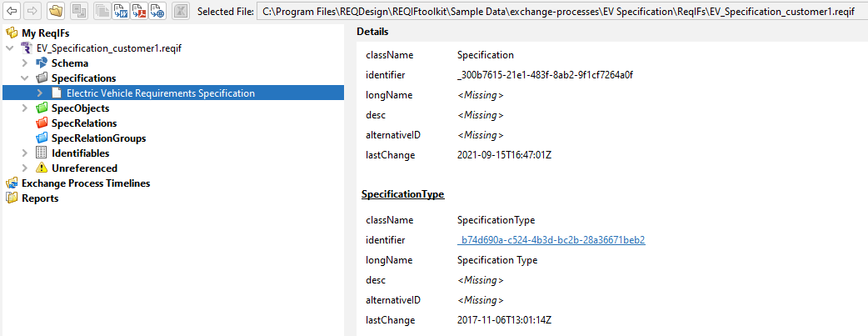Open the SpecificationType identifier hyperlink
This screenshot has width=868, height=336.
(551, 240)
